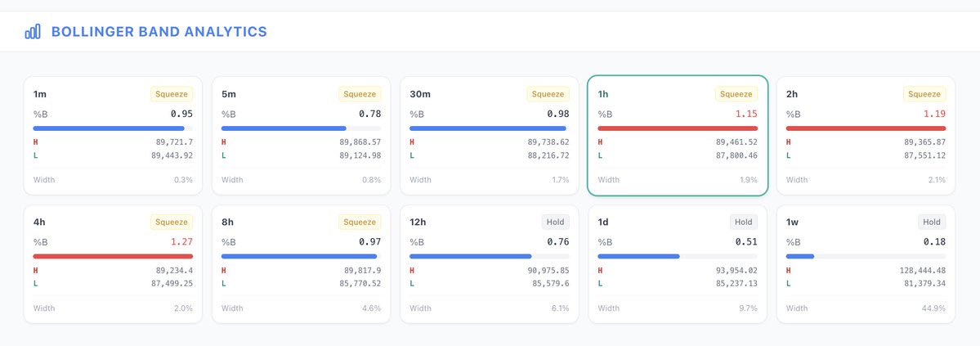Click the red 1.27 %B value
This screenshot has height=346, width=980.
point(182,241)
